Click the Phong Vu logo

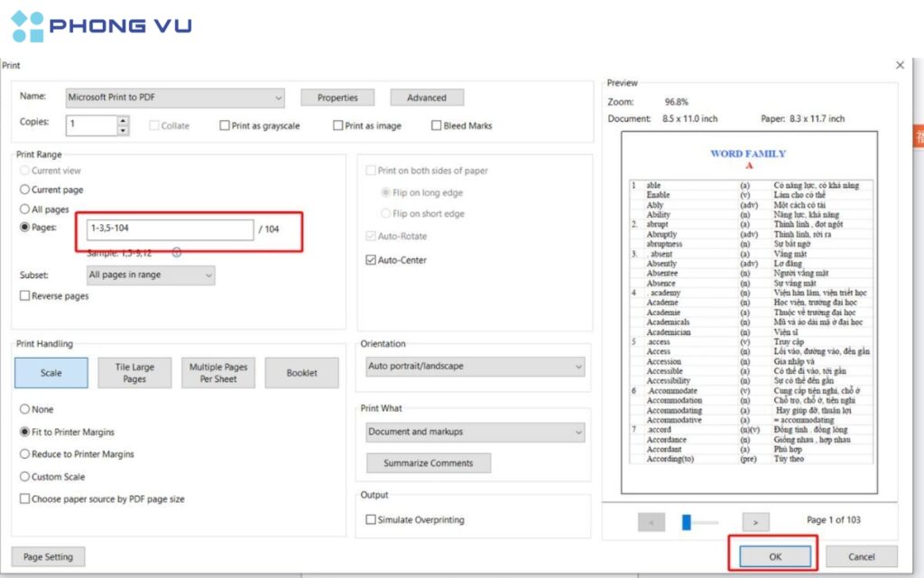99,25
